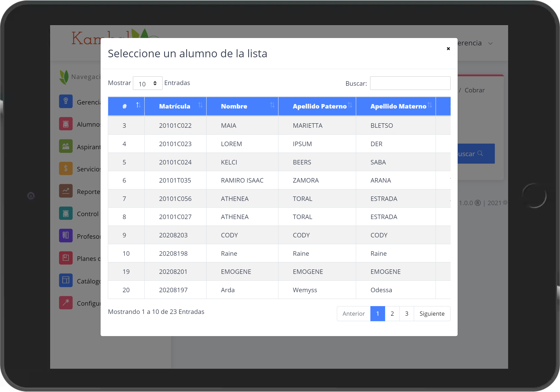Go to the Anterior page
The height and width of the screenshot is (392, 560).
point(353,314)
